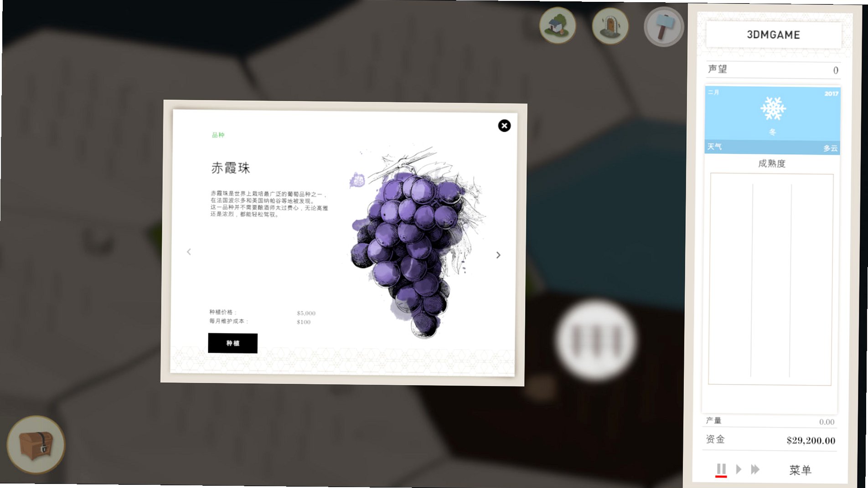Click the 资金 funds amount $29,200.00
This screenshot has width=868, height=488.
(811, 440)
